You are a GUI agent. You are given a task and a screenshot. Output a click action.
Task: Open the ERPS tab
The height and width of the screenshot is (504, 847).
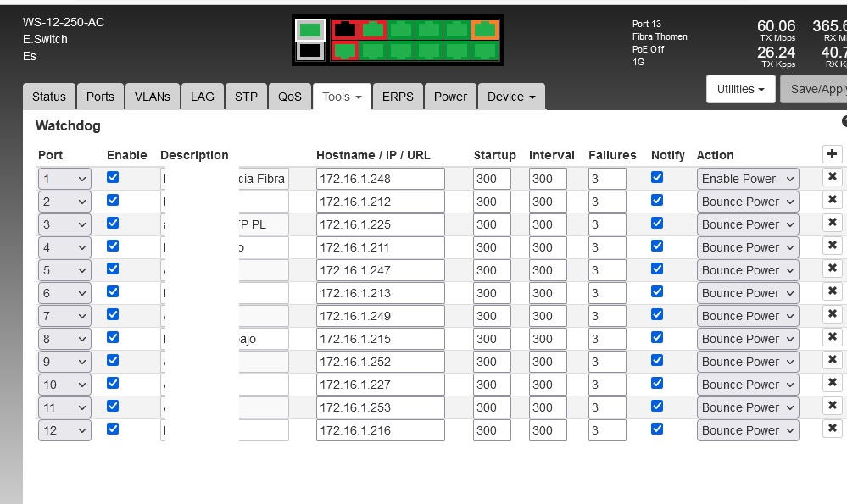coord(398,97)
